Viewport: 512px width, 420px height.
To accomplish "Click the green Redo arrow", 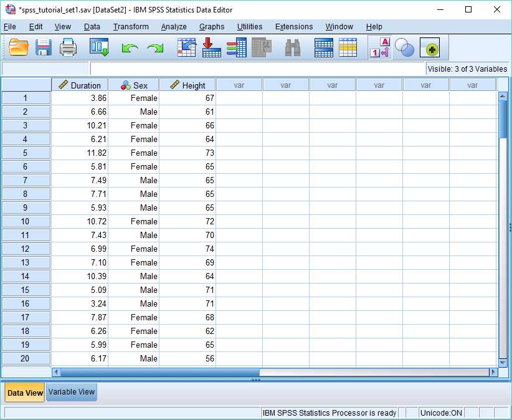I will point(155,49).
